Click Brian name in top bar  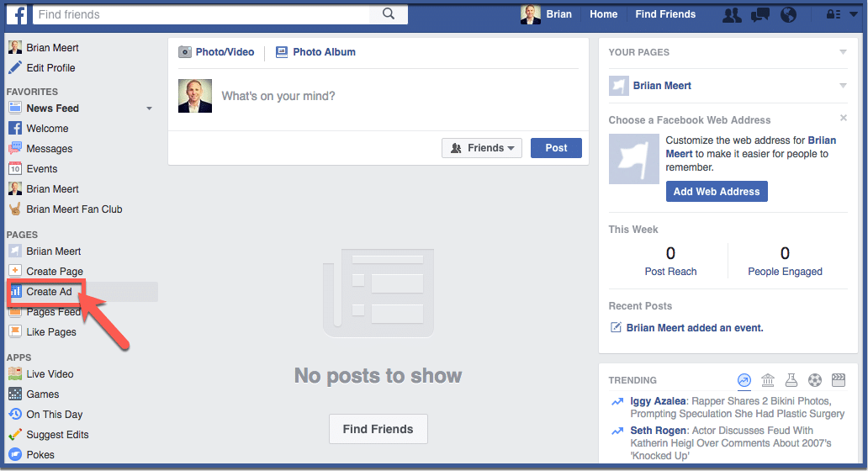coord(559,14)
